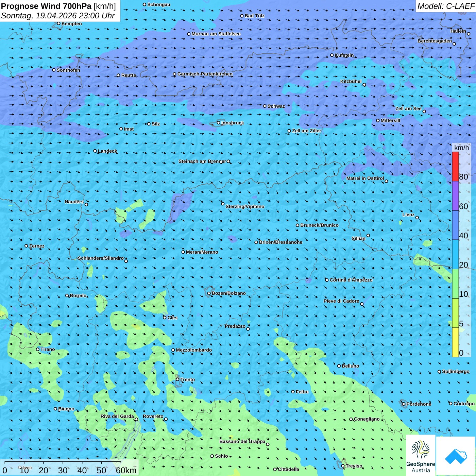Click the Mezzolombardo label
Viewport: 476px width, 476px height.
pos(194,350)
